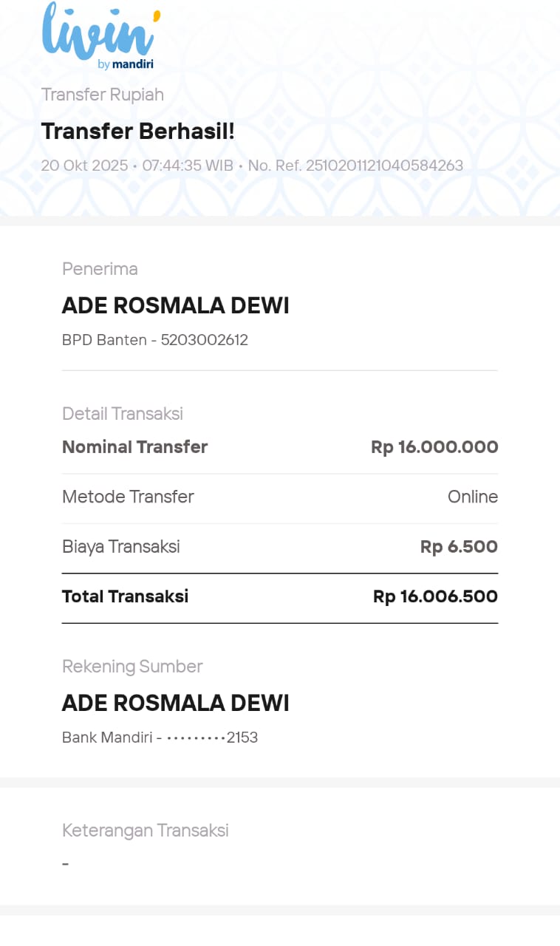This screenshot has height=946, width=560.
Task: Select the Rp 16.006.500 total amount
Action: (x=435, y=596)
